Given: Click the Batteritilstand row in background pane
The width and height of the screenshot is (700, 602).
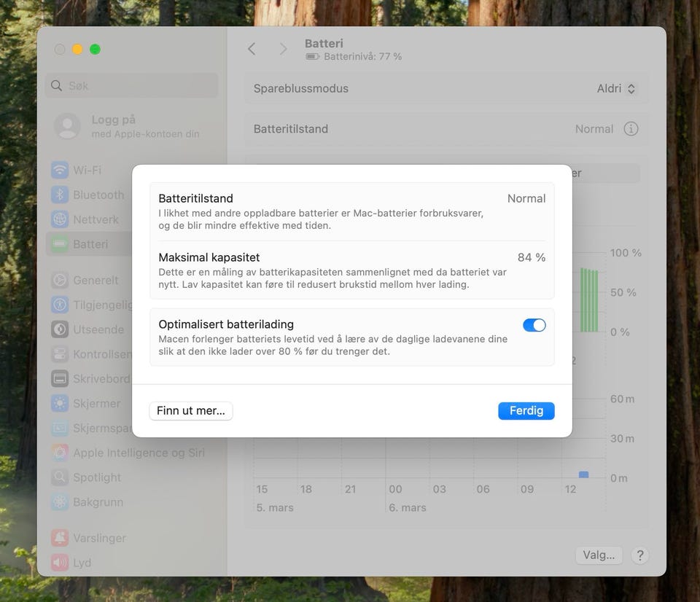Looking at the screenshot, I should [446, 129].
